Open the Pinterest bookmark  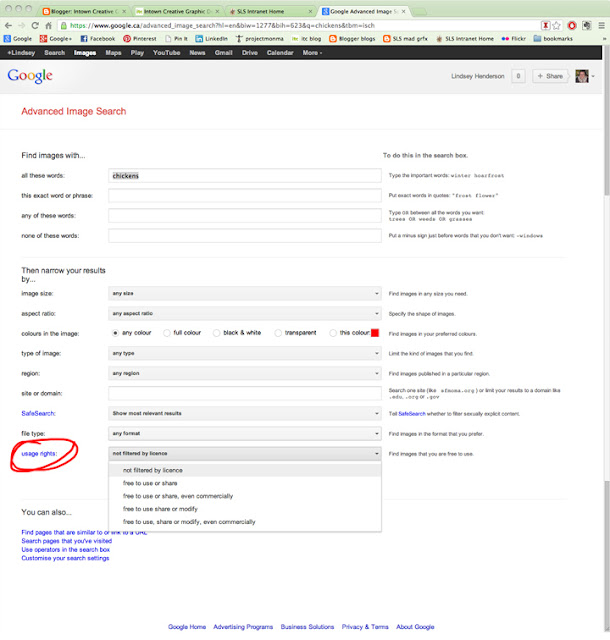pos(140,39)
